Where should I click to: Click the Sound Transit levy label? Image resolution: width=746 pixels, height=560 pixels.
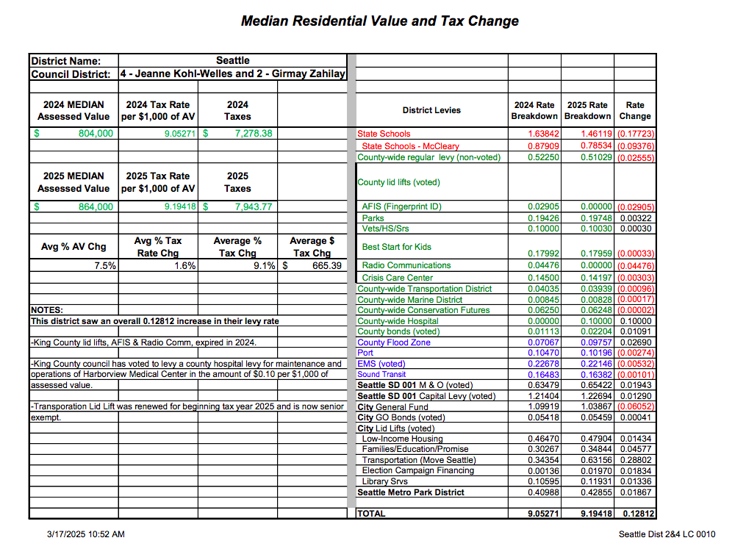tap(382, 374)
